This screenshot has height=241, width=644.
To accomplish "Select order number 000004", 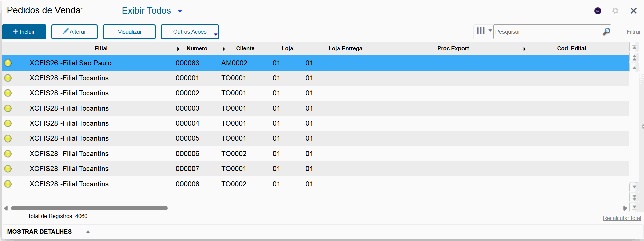I will pos(188,123).
